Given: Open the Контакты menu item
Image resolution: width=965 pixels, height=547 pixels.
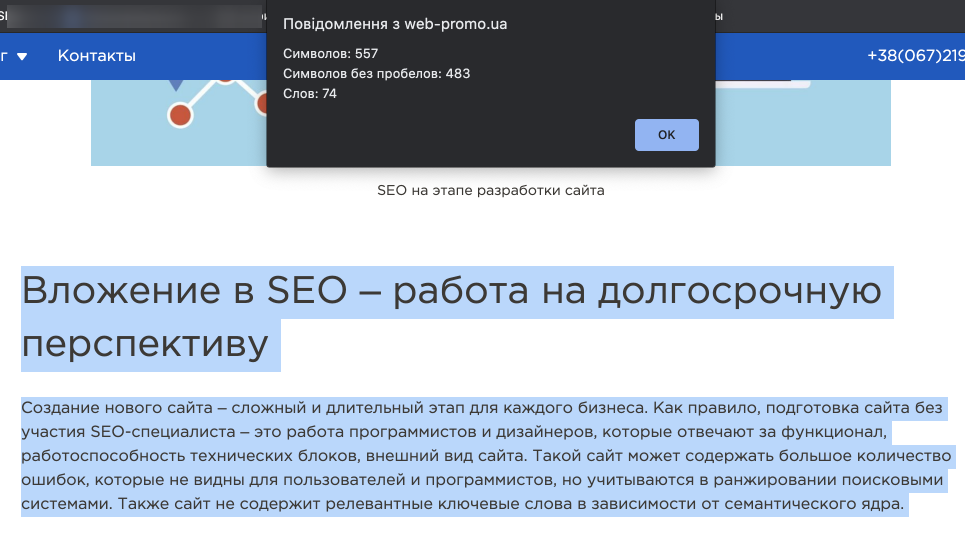Looking at the screenshot, I should tap(97, 56).
